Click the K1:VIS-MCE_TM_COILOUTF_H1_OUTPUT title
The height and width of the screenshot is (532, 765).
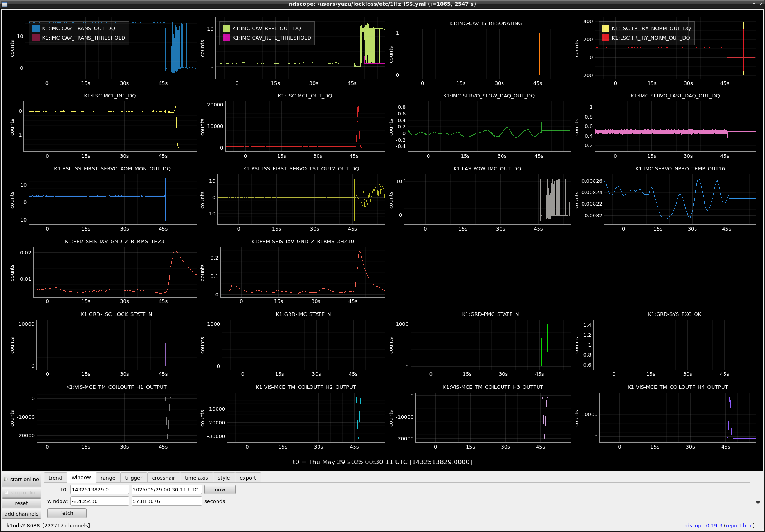click(x=116, y=387)
